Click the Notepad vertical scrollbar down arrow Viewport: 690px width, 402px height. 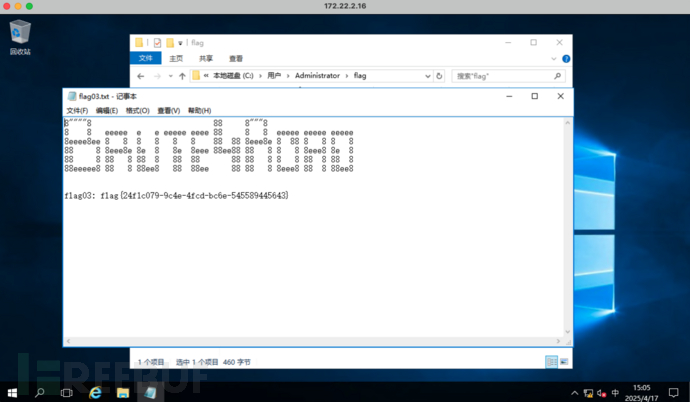pyautogui.click(x=568, y=332)
